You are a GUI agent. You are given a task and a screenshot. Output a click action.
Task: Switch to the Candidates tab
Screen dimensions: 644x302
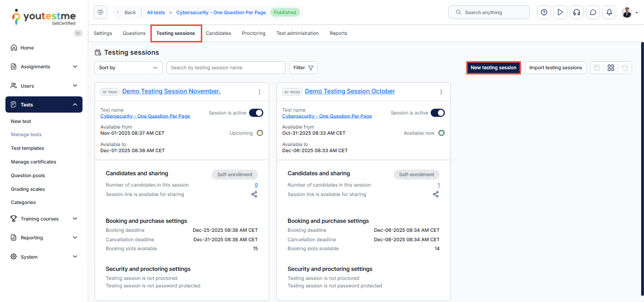tap(218, 33)
